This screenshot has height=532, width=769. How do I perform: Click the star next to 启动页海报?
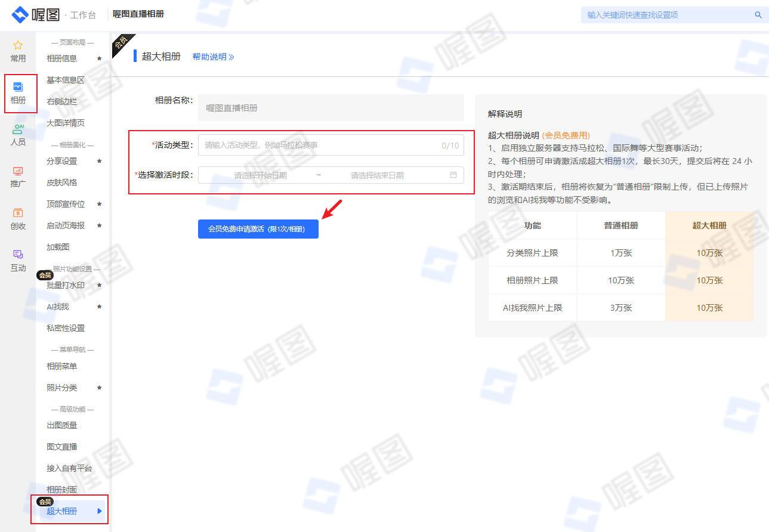[99, 225]
